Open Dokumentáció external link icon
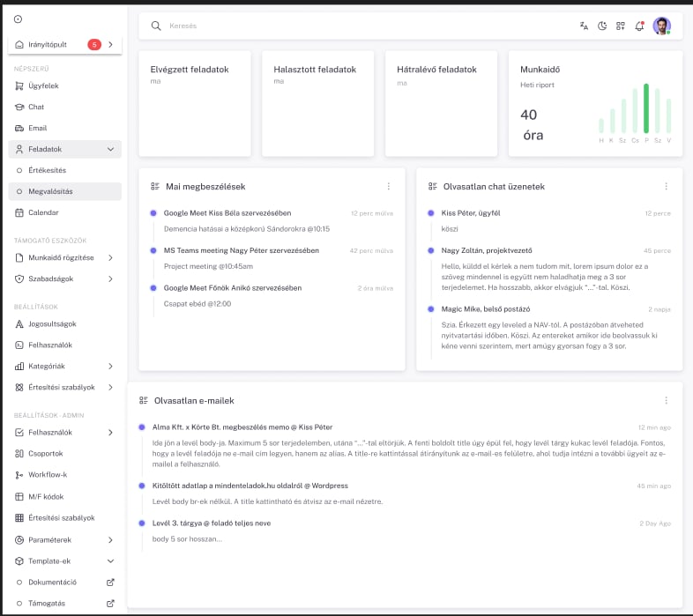The image size is (693, 616). 110,582
